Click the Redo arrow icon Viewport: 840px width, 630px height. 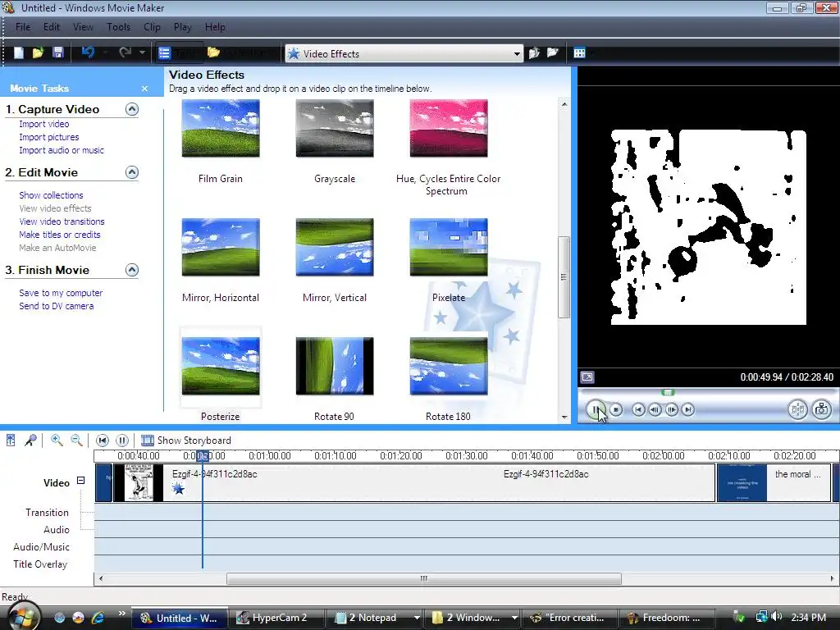pyautogui.click(x=126, y=52)
